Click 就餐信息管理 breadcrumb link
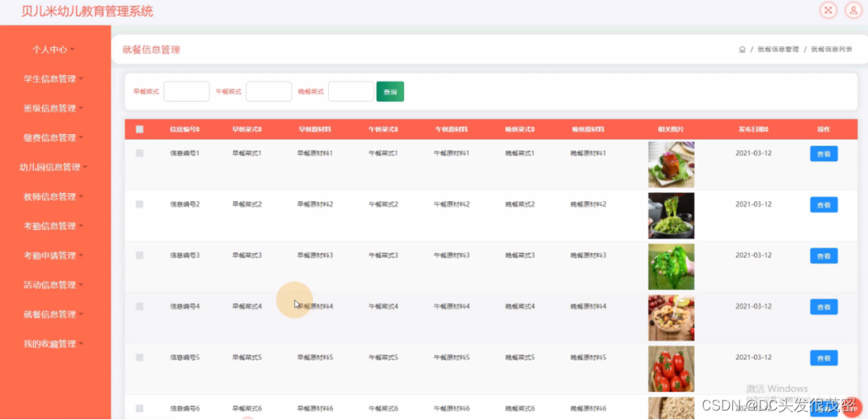This screenshot has height=420, width=868. [778, 49]
